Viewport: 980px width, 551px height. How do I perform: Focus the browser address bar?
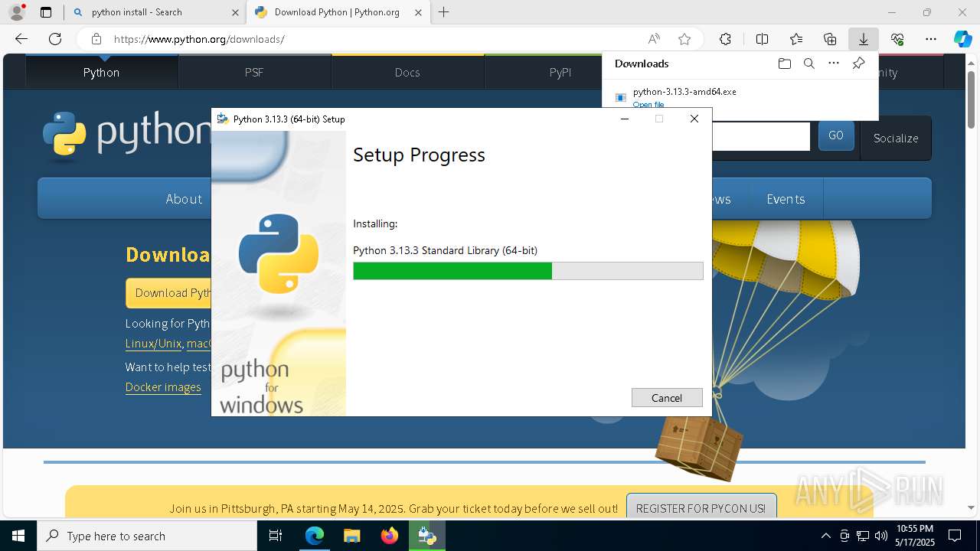[x=375, y=39]
